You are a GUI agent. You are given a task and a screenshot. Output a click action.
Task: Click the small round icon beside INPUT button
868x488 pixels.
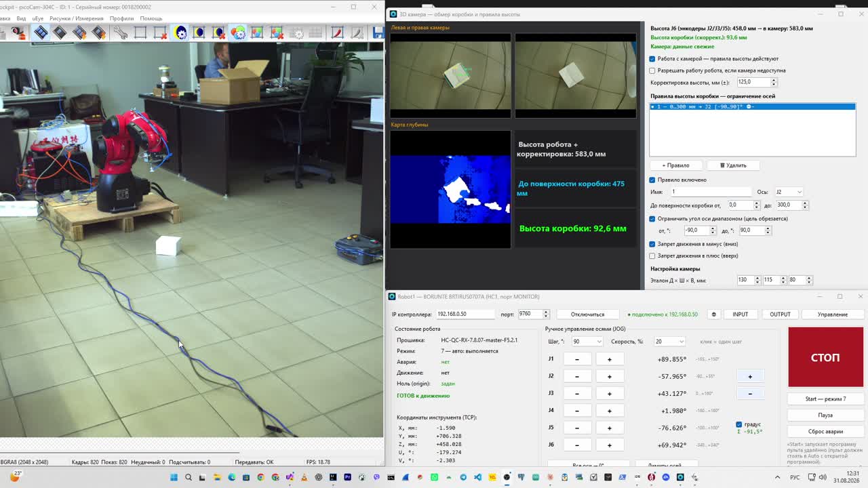point(713,314)
